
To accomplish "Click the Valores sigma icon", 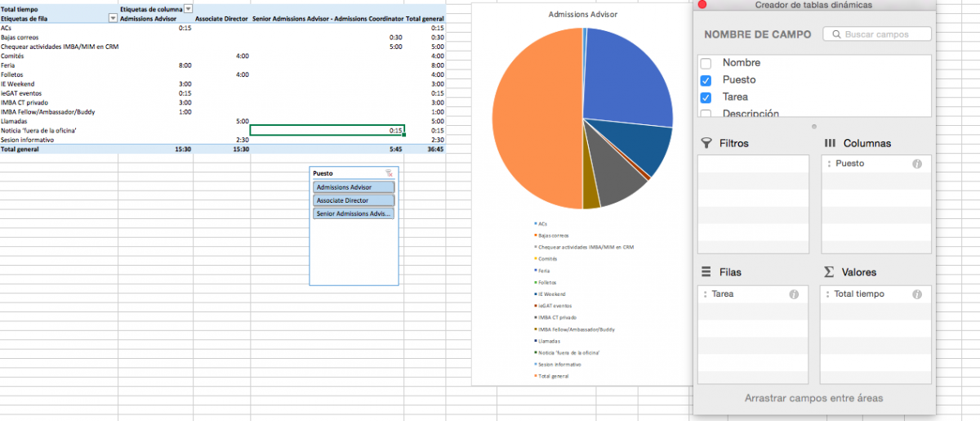I will click(x=829, y=272).
